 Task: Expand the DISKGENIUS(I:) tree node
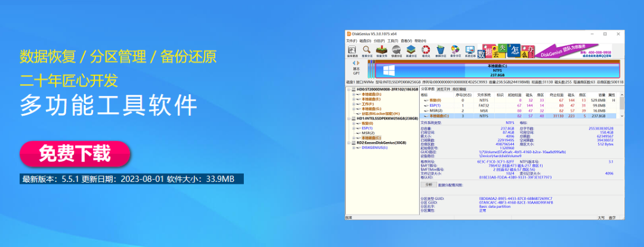tap(354, 147)
